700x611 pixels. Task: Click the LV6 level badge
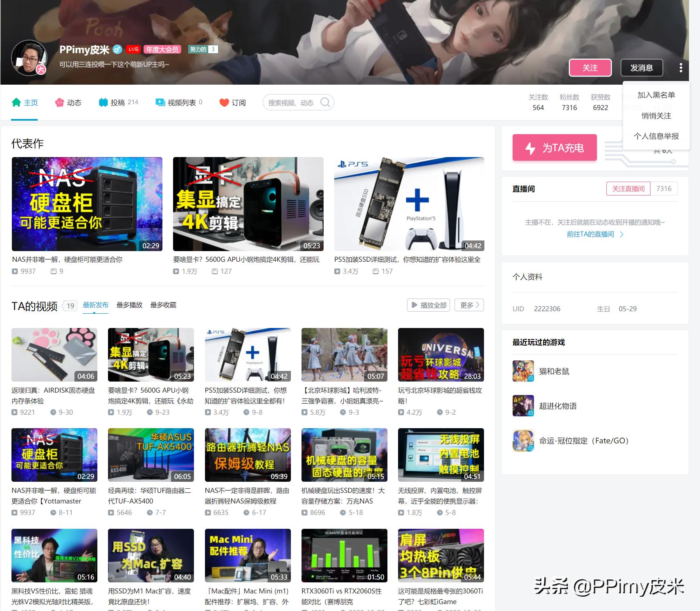click(x=133, y=49)
